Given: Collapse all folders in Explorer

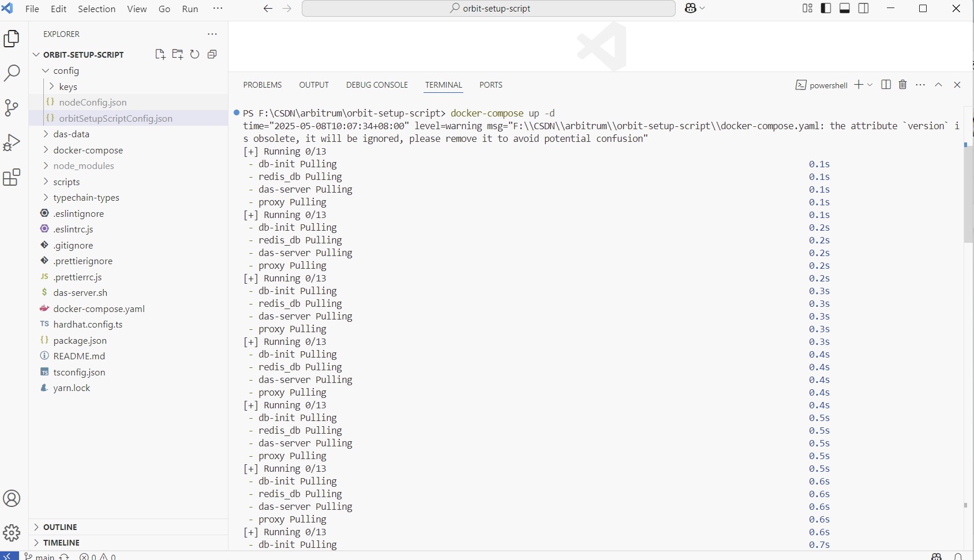Looking at the screenshot, I should 212,54.
